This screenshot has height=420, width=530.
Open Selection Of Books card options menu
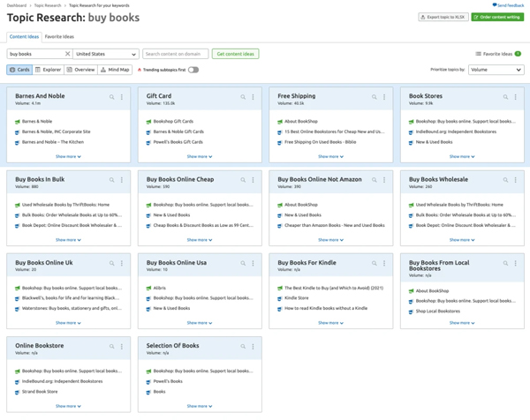tap(253, 347)
